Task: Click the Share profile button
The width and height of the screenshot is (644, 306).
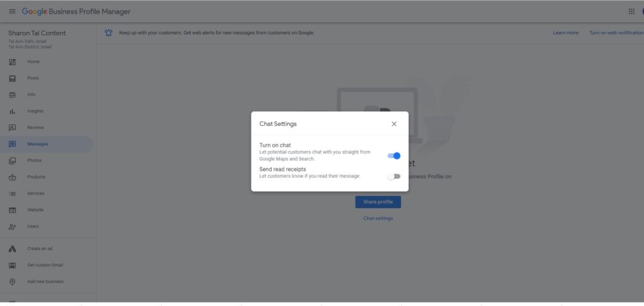Action: (x=378, y=202)
